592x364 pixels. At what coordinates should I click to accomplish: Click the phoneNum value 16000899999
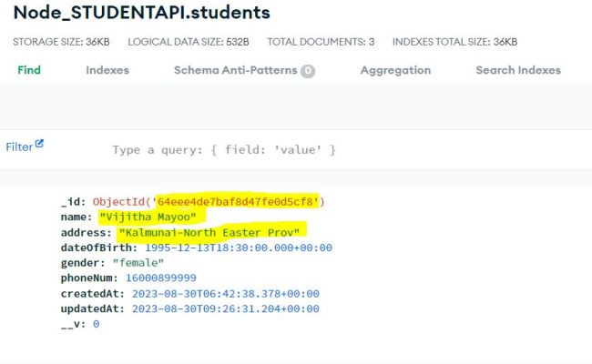[x=161, y=278]
